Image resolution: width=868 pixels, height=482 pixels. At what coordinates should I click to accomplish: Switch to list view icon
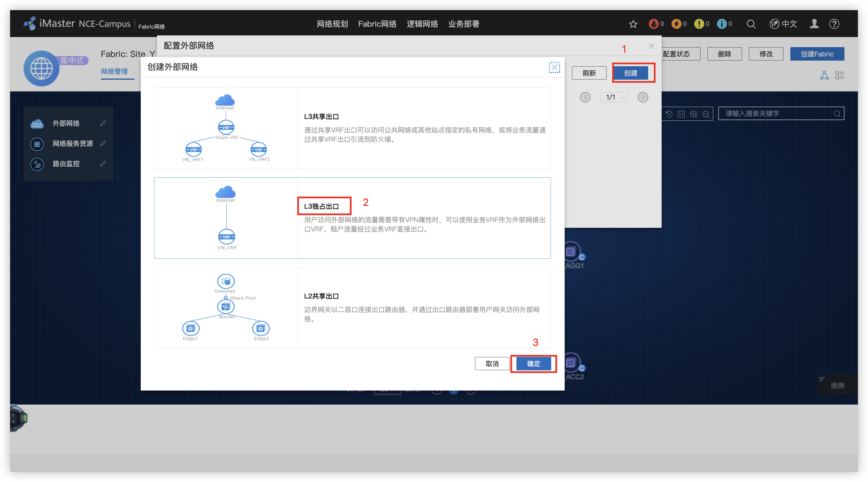839,75
